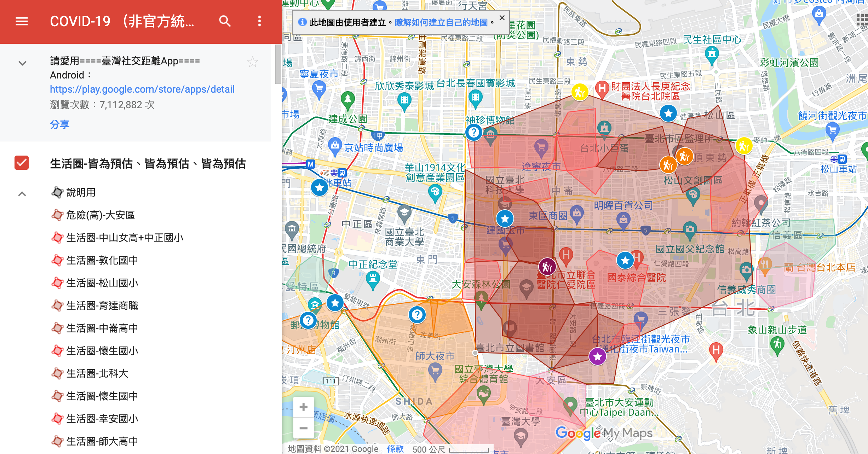This screenshot has width=868, height=454.
Task: Click yellow walking marker near 長庚紀念醫院
Action: (x=580, y=92)
